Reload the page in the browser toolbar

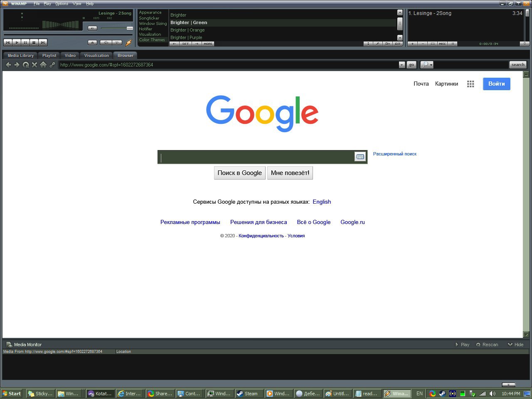tap(26, 65)
